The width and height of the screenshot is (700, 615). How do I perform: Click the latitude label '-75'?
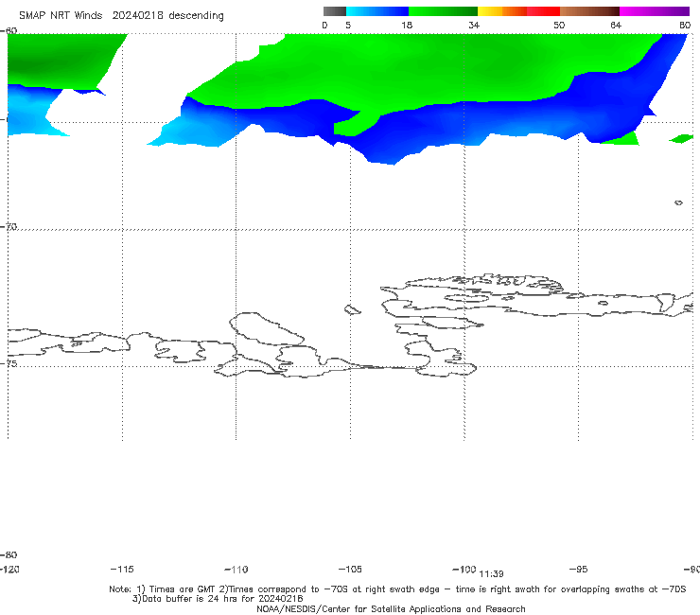[9, 363]
